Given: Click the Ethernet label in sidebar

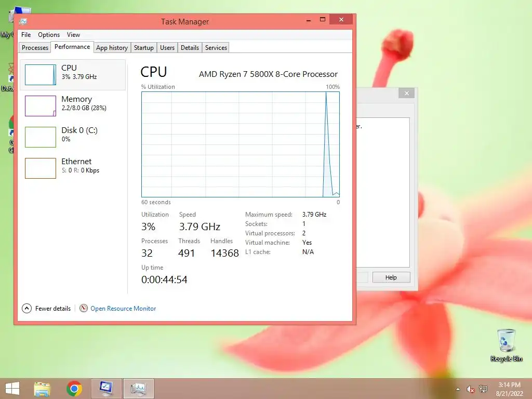Looking at the screenshot, I should pos(76,162).
